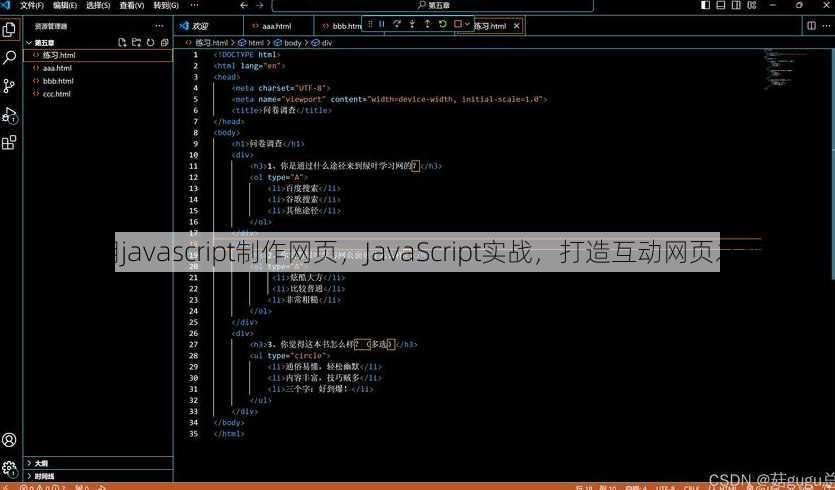This screenshot has height=490, width=835.
Task: Open the 文件(F) menu
Action: 31,5
